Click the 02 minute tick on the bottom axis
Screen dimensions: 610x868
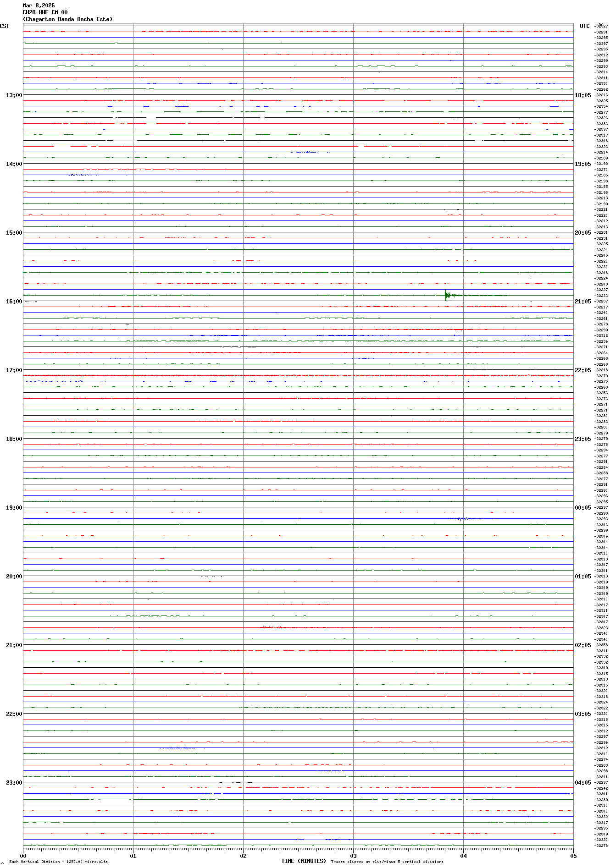click(243, 856)
